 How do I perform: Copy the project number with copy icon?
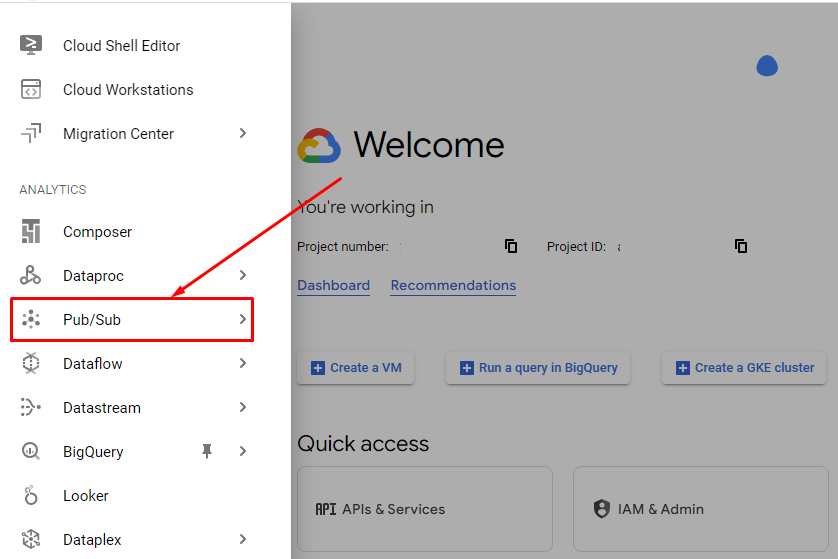(x=511, y=246)
